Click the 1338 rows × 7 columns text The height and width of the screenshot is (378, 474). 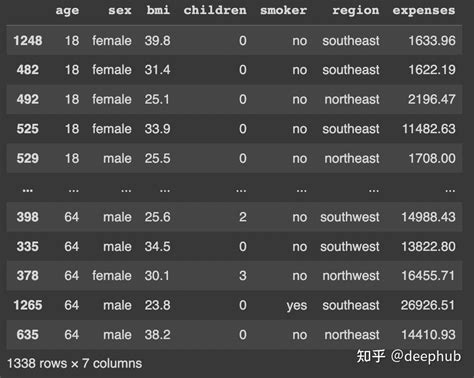tap(74, 364)
